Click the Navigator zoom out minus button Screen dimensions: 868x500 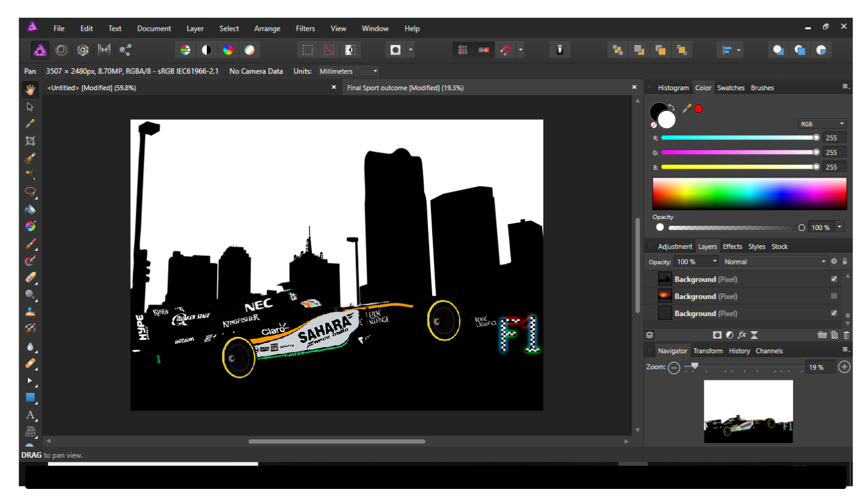(x=674, y=367)
